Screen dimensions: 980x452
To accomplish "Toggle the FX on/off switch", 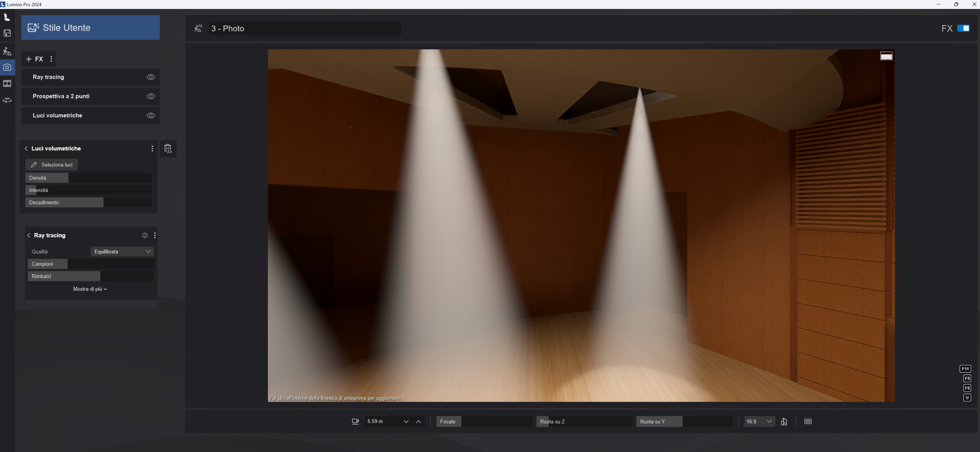I will tap(963, 28).
